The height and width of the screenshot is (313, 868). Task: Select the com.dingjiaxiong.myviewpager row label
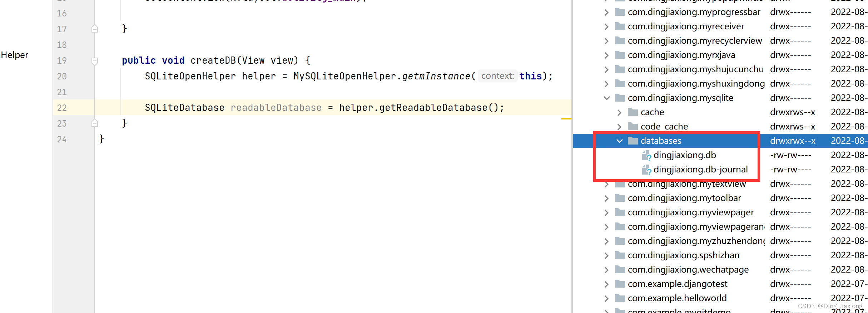click(x=691, y=212)
